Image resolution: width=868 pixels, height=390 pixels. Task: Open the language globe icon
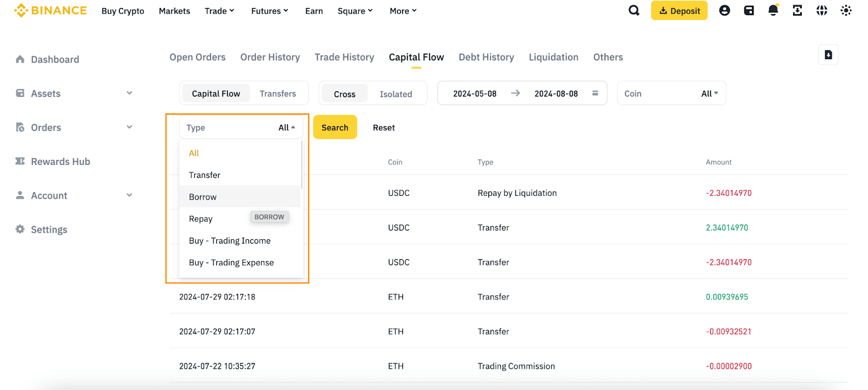822,10
